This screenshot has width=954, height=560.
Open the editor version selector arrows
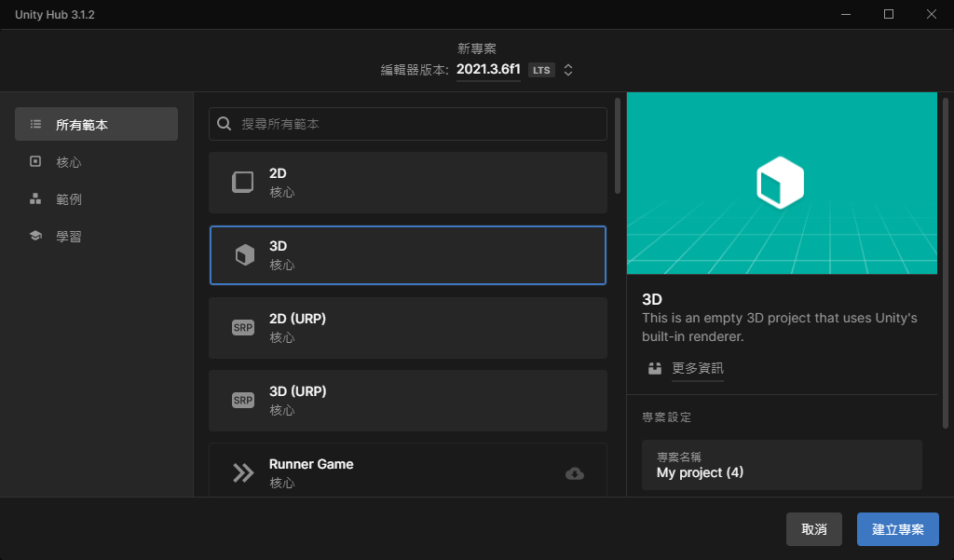tap(567, 70)
